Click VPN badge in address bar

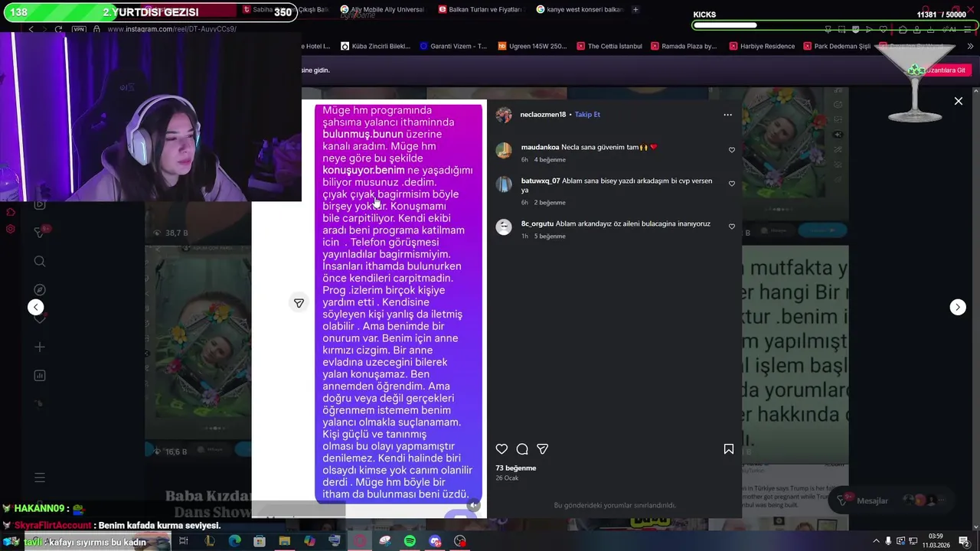pyautogui.click(x=79, y=29)
